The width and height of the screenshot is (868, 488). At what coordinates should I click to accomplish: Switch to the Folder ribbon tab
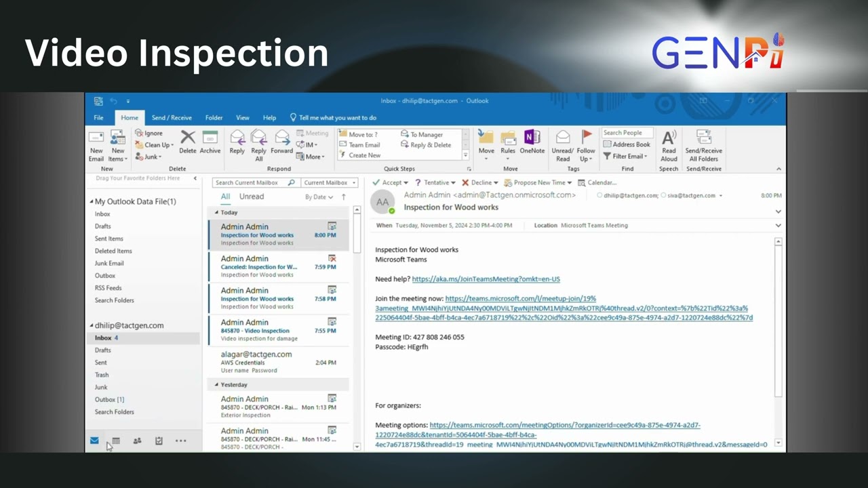pos(214,117)
